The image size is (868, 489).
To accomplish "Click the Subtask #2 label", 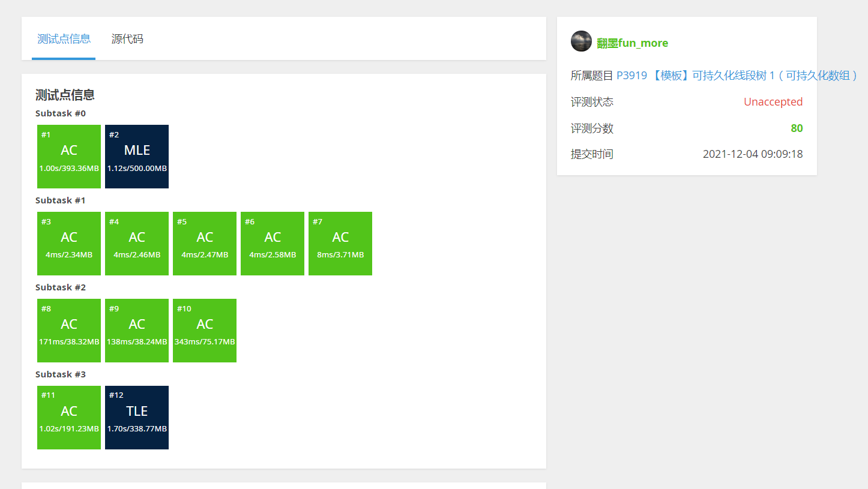I will coord(61,287).
